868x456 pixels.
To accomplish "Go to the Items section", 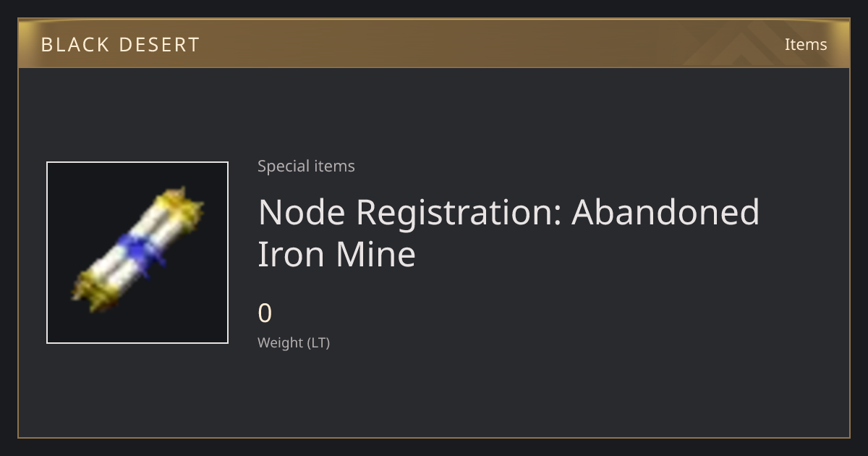I will [x=806, y=44].
